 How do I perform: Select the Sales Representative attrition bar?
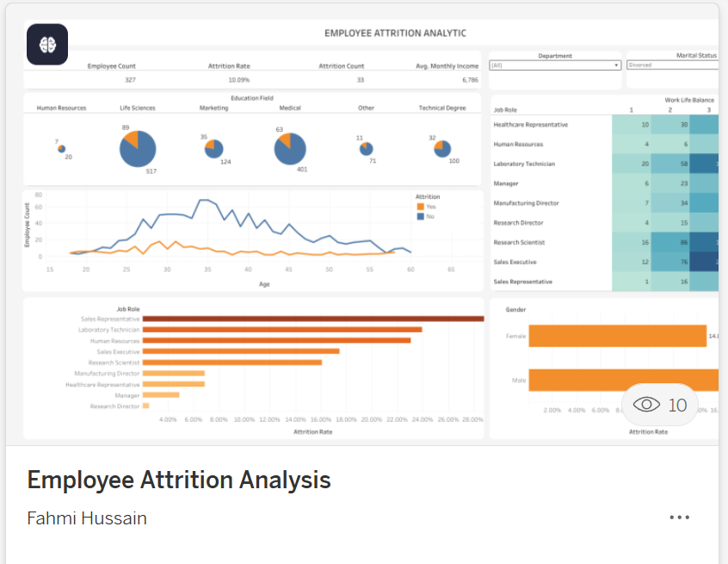pyautogui.click(x=312, y=319)
